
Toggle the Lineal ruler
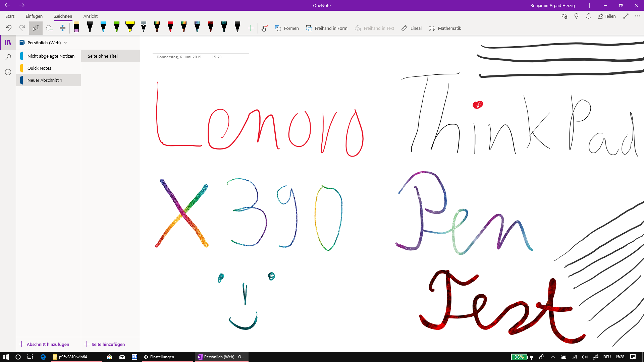tap(412, 28)
